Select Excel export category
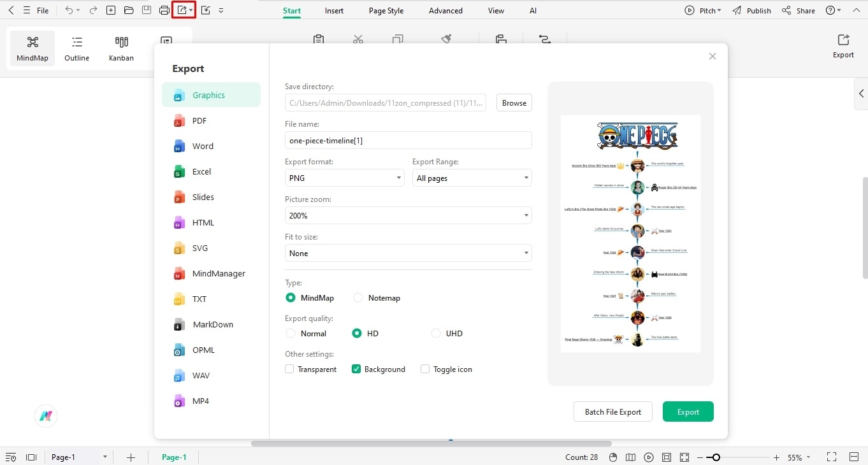Image resolution: width=868 pixels, height=465 pixels. 211,171
